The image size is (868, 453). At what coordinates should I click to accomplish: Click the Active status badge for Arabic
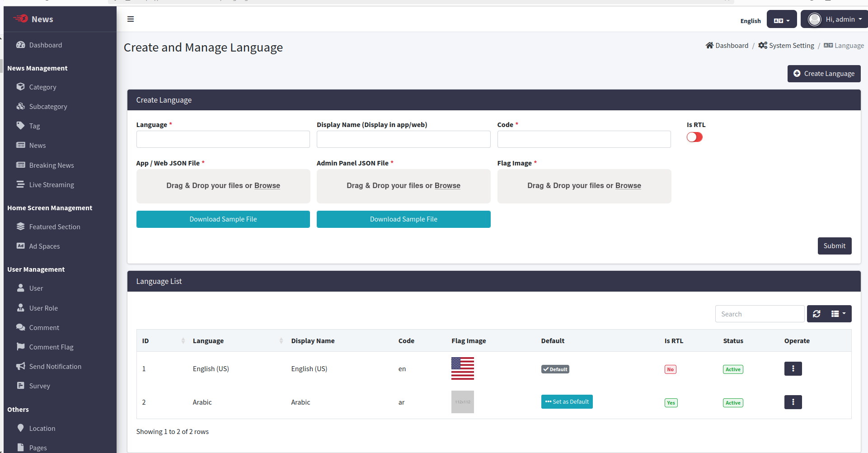point(732,403)
